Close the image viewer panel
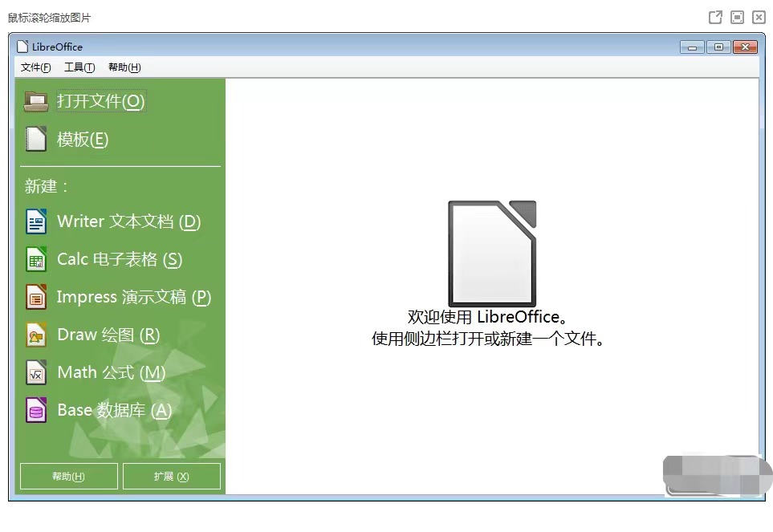The height and width of the screenshot is (532, 773). coord(759,17)
